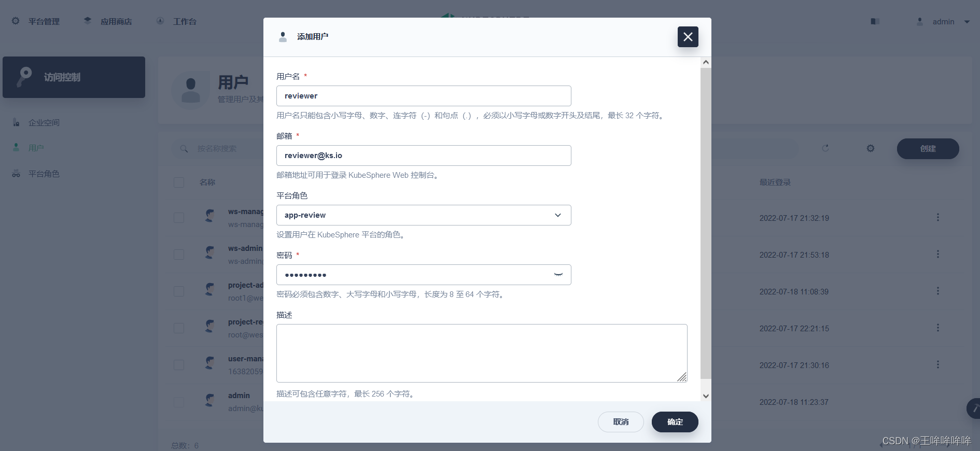This screenshot has width=980, height=451.
Task: Open the platform role dropdown showing app-review
Action: [x=424, y=215]
